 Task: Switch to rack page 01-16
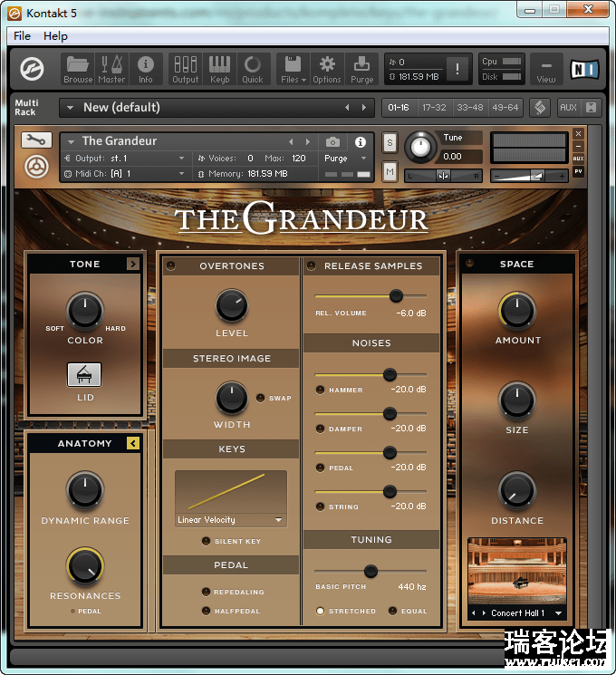(x=399, y=107)
